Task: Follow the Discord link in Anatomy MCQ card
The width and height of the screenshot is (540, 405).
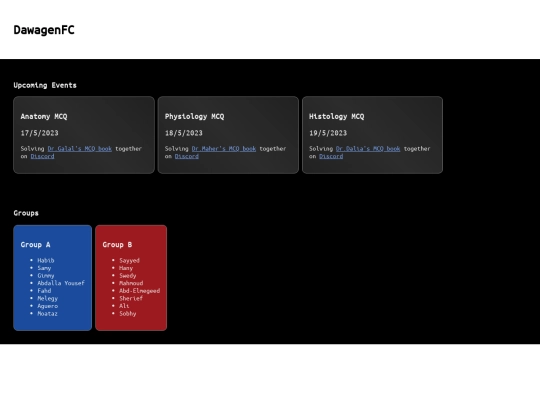Action: (42, 156)
